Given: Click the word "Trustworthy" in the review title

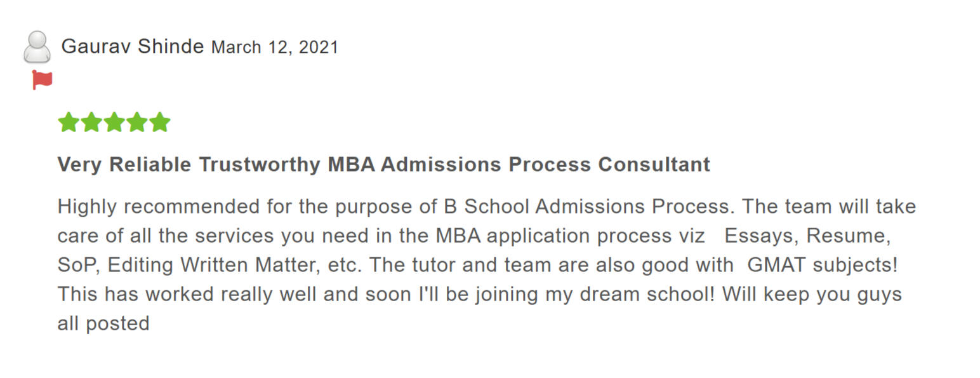Looking at the screenshot, I should [259, 165].
